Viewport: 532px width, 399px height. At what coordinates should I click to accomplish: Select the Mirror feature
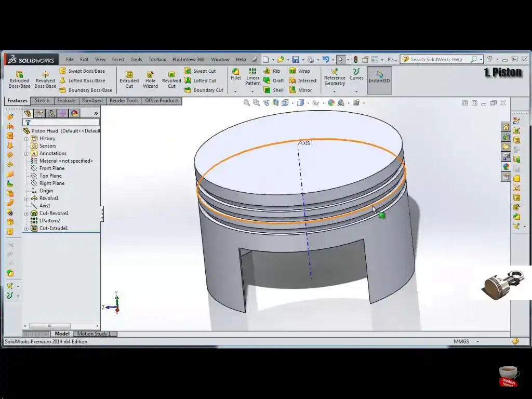click(300, 90)
